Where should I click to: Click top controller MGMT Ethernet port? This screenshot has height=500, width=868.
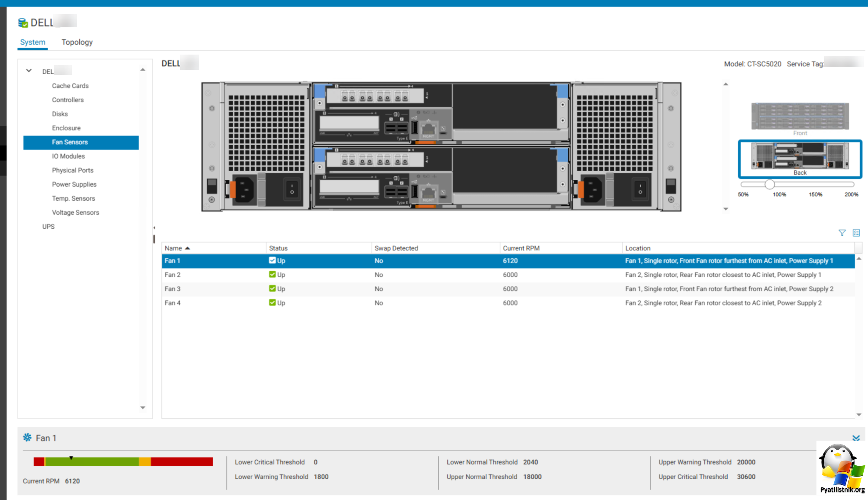tap(428, 130)
